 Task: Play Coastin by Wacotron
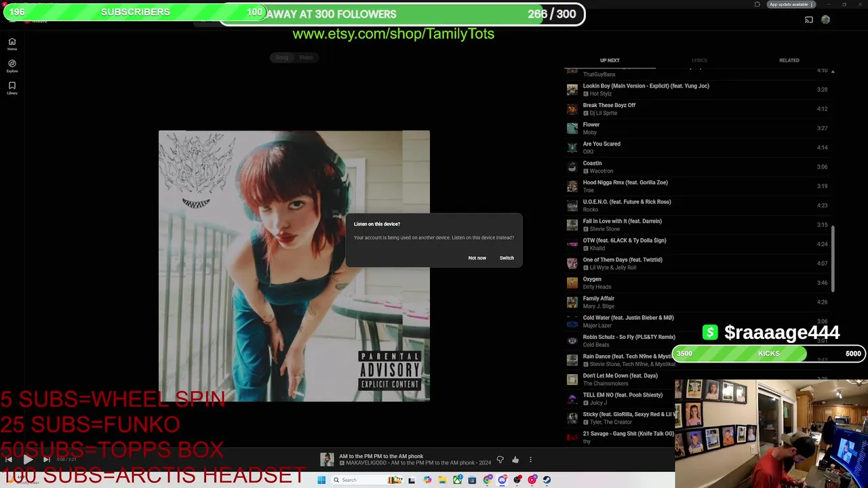point(696,167)
